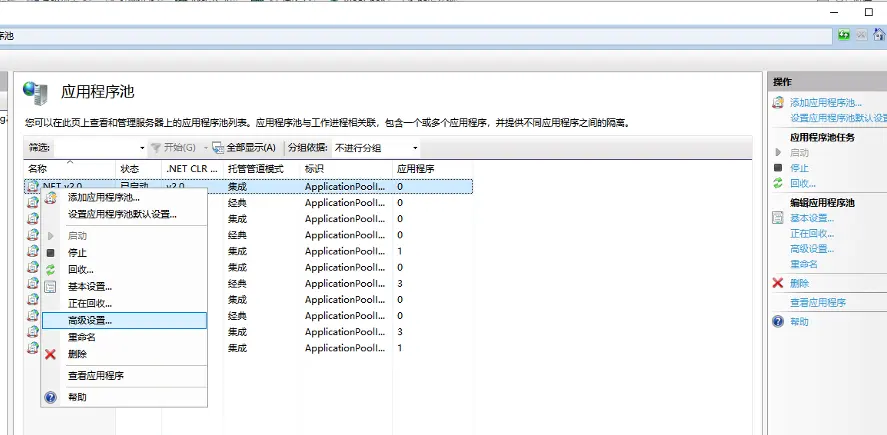Click the blue help icon in context menu
This screenshot has height=435, width=887.
50,397
